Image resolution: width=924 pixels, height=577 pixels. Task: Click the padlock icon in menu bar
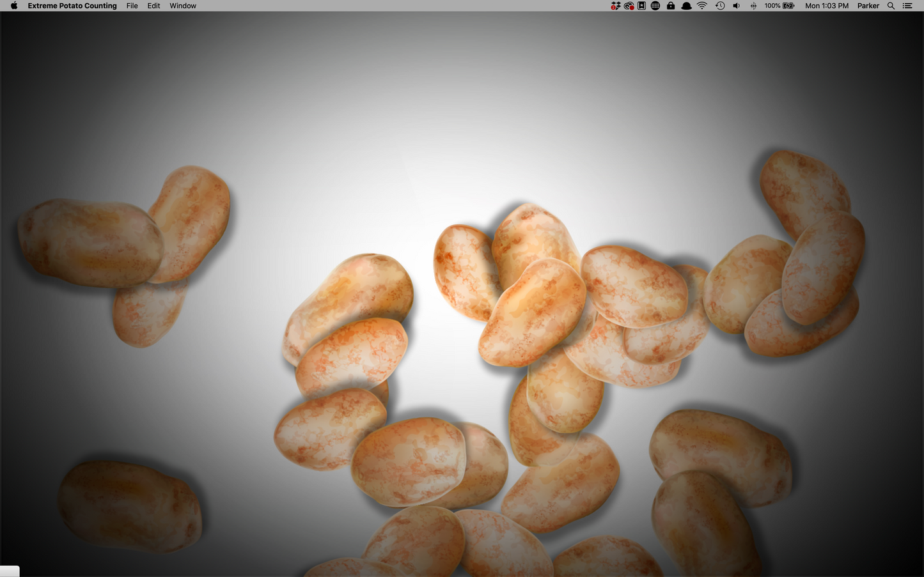(670, 6)
